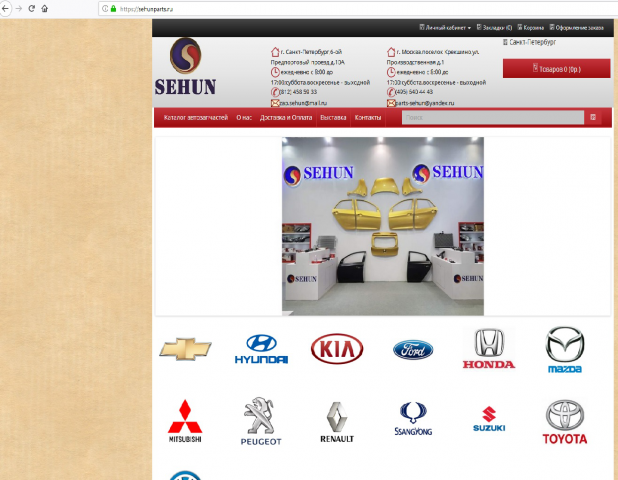This screenshot has width=618, height=480.
Task: Open the Личный кабинет dropdown
Action: [x=445, y=28]
